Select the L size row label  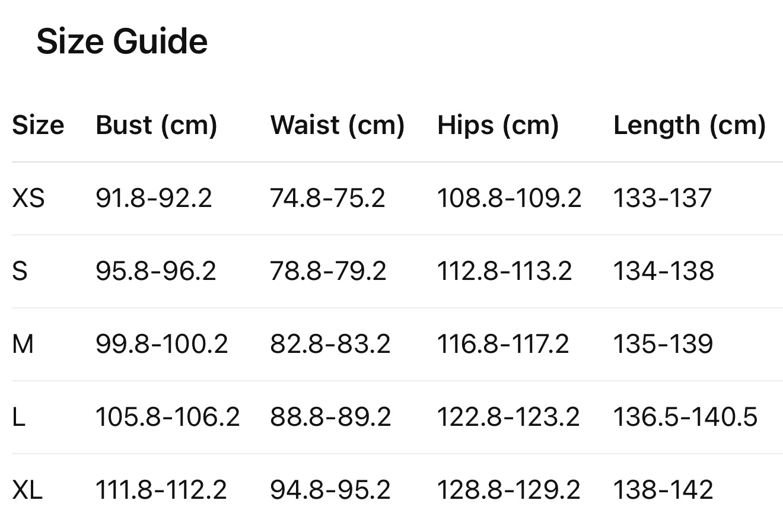click(x=18, y=417)
